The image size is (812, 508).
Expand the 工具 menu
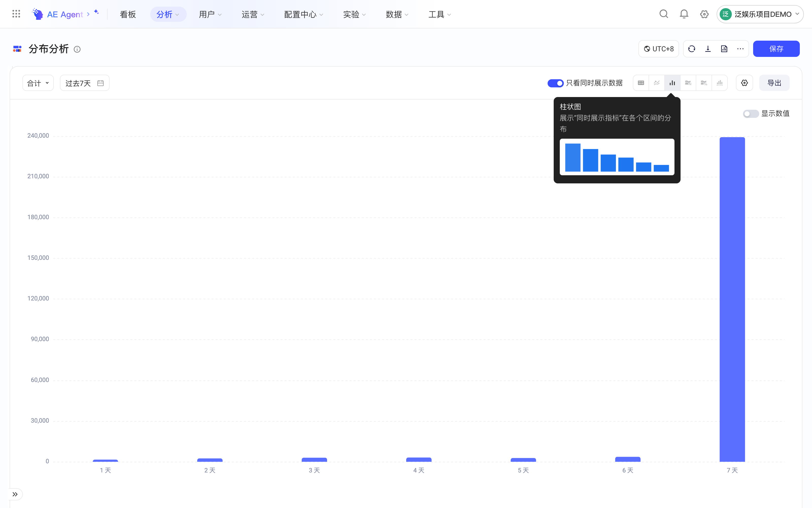click(x=439, y=14)
